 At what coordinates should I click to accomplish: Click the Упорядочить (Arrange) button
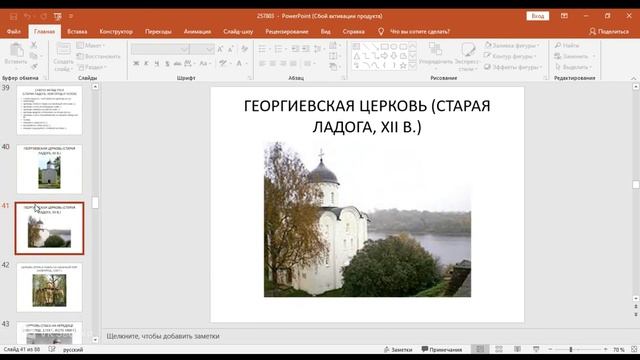pos(436,55)
